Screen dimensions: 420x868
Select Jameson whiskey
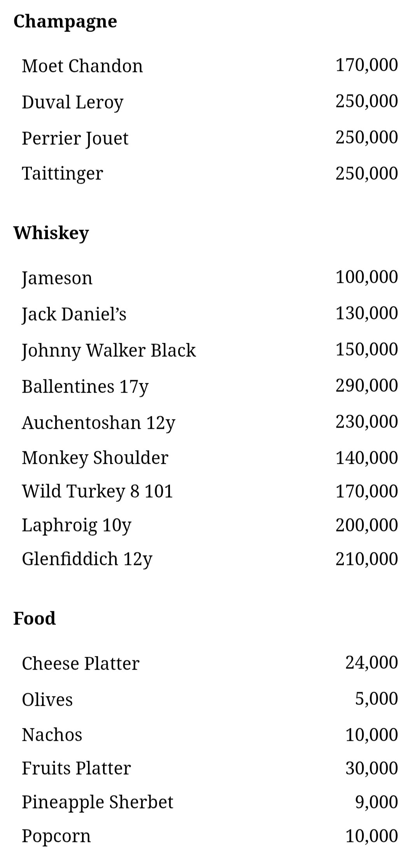210,278
